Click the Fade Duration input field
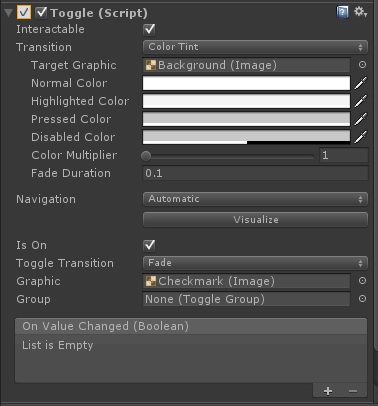Viewport: 378px width, 406px height. (x=255, y=173)
